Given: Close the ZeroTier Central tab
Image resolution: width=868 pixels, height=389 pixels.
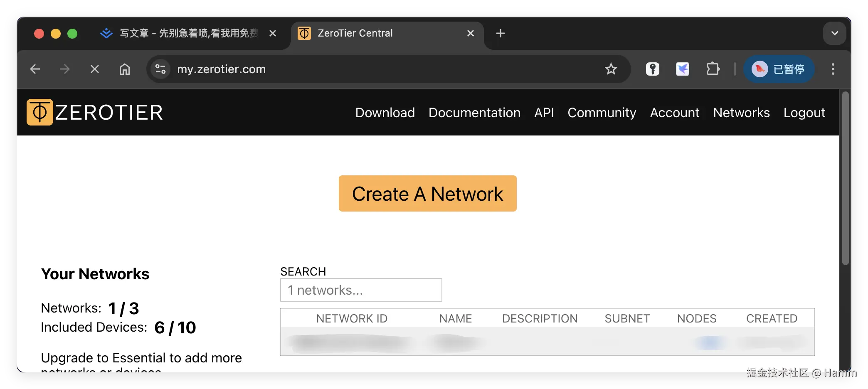Looking at the screenshot, I should [x=471, y=33].
